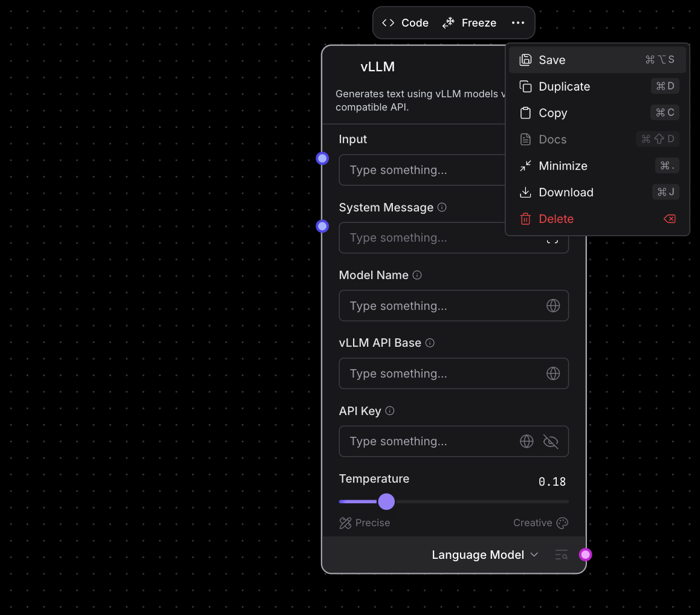
Task: Click the info icon beside vLLM API Base
Action: tap(430, 343)
